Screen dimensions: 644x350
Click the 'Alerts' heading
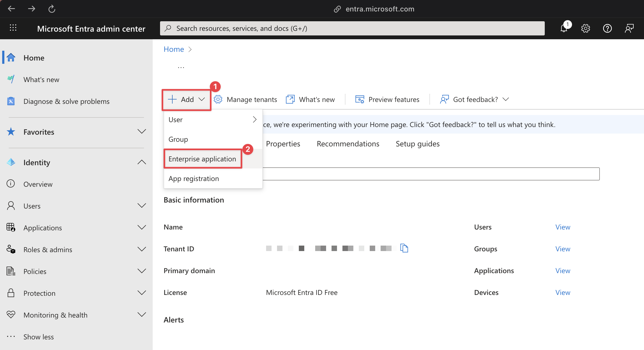tap(174, 320)
